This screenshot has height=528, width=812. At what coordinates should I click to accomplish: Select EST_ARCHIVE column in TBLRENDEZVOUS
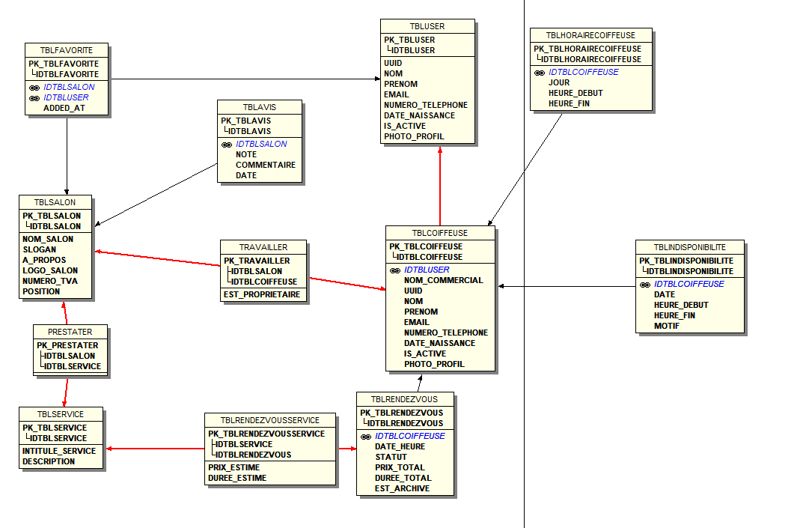tap(402, 488)
